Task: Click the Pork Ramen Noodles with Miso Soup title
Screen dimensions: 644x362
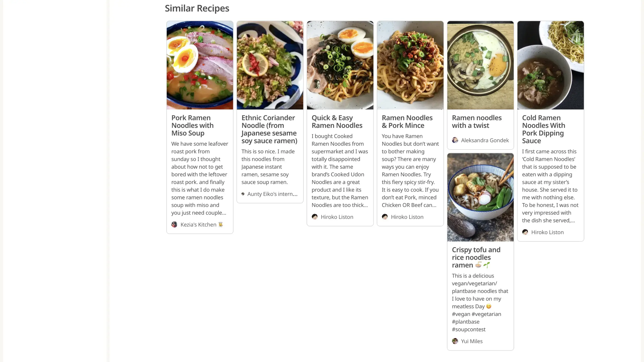Action: tap(192, 125)
